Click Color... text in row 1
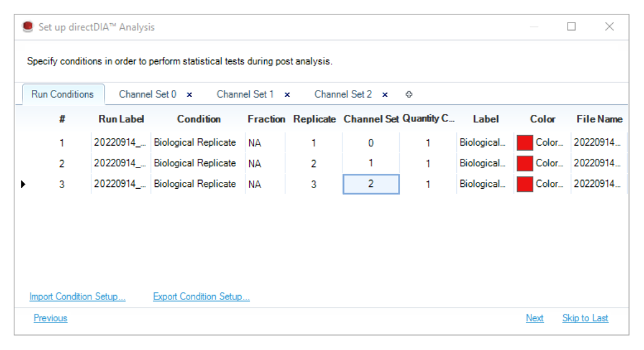The height and width of the screenshot is (350, 644). click(549, 142)
